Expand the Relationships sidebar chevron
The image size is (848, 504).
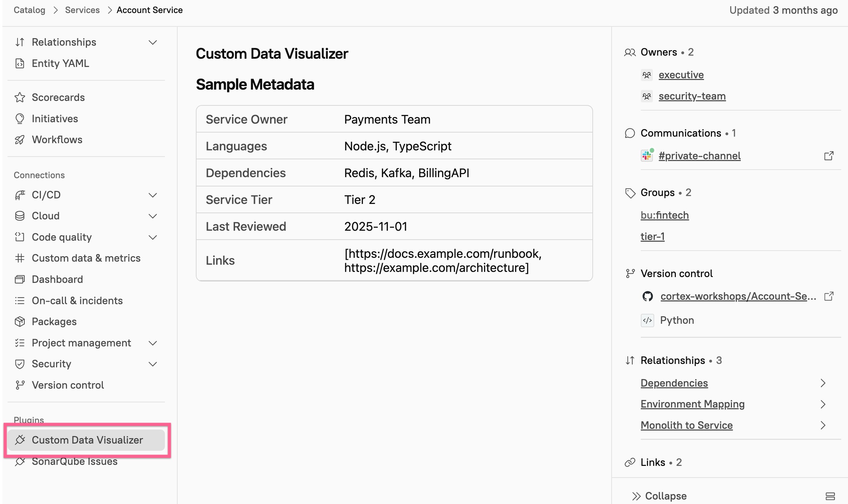(153, 42)
